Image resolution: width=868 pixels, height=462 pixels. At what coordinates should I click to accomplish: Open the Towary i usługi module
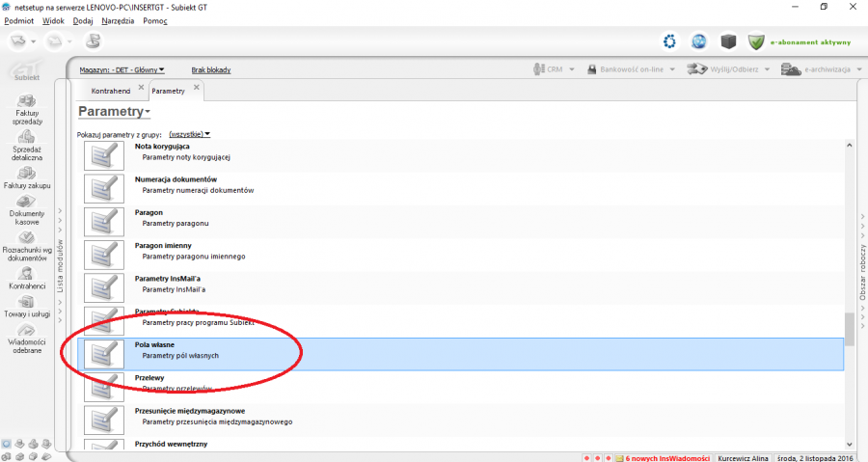(x=27, y=307)
